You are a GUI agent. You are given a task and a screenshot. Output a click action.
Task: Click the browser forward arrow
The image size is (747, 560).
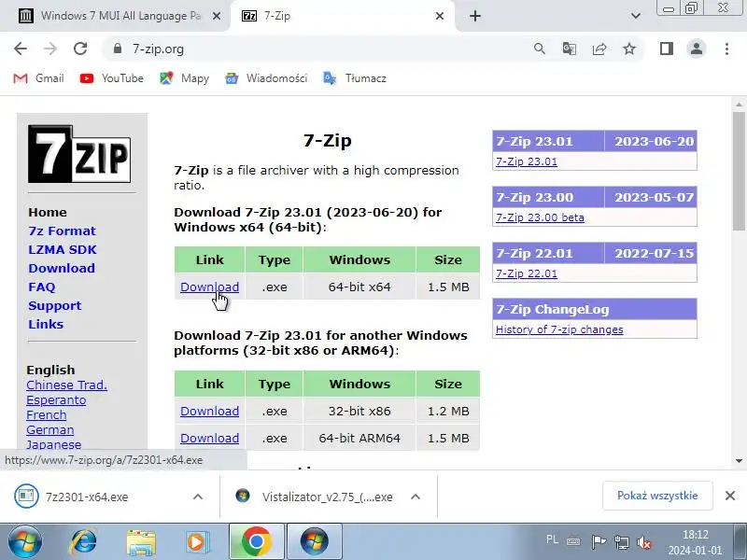pyautogui.click(x=50, y=49)
